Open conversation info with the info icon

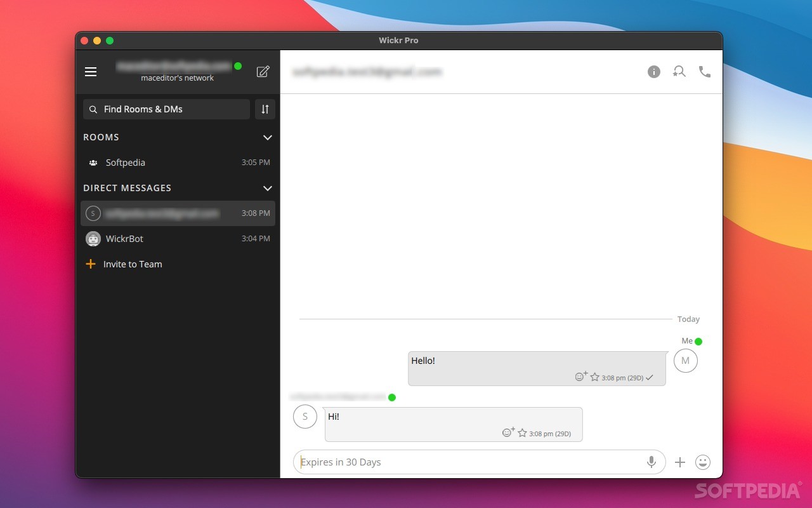coord(653,71)
